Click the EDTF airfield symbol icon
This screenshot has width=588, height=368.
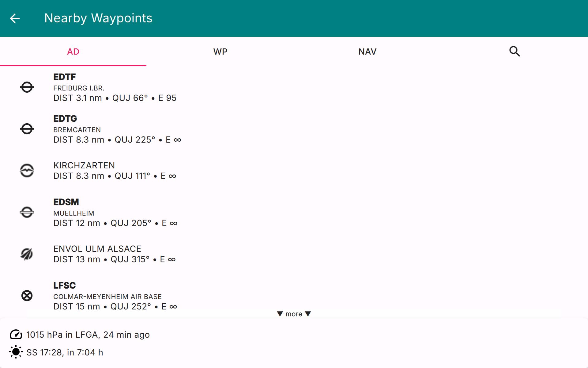pyautogui.click(x=27, y=87)
